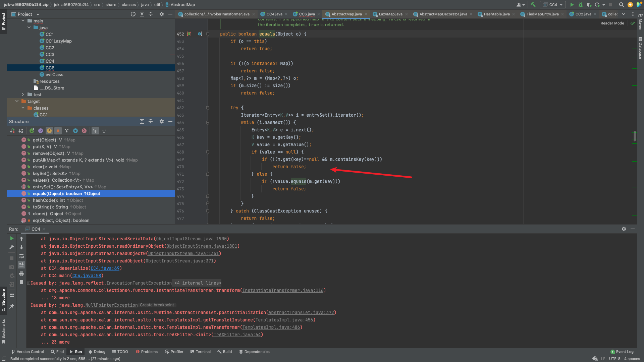
Task: Select evilClass in Project tree
Action: point(54,74)
